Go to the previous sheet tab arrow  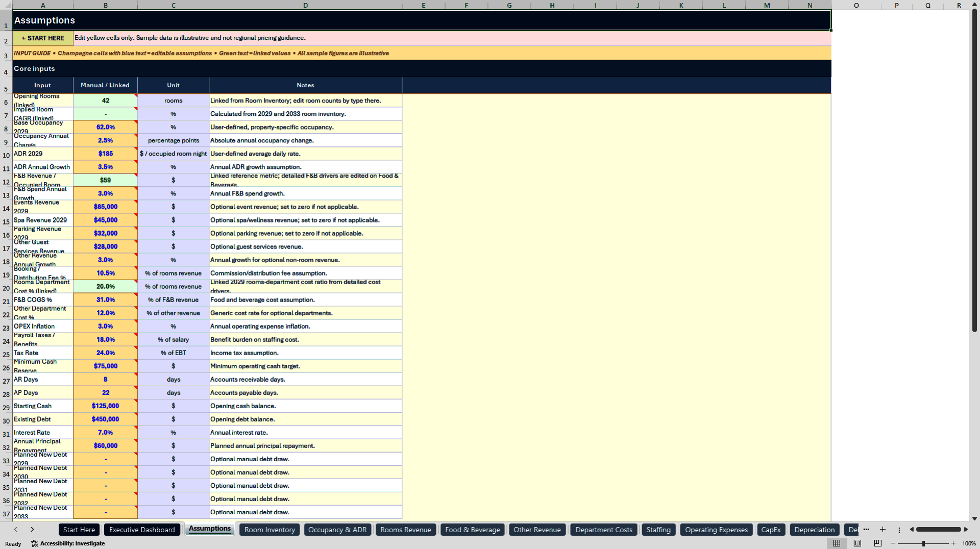click(x=16, y=530)
